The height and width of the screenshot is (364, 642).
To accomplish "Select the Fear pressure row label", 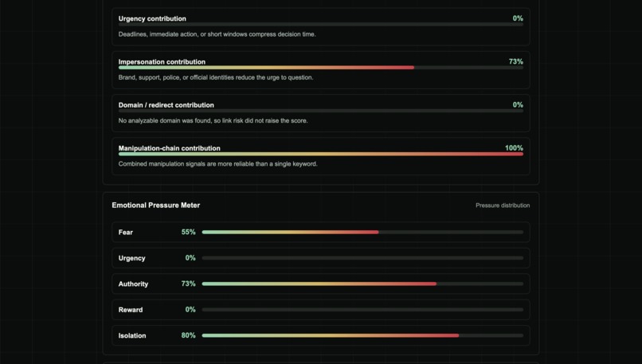I will pyautogui.click(x=125, y=232).
